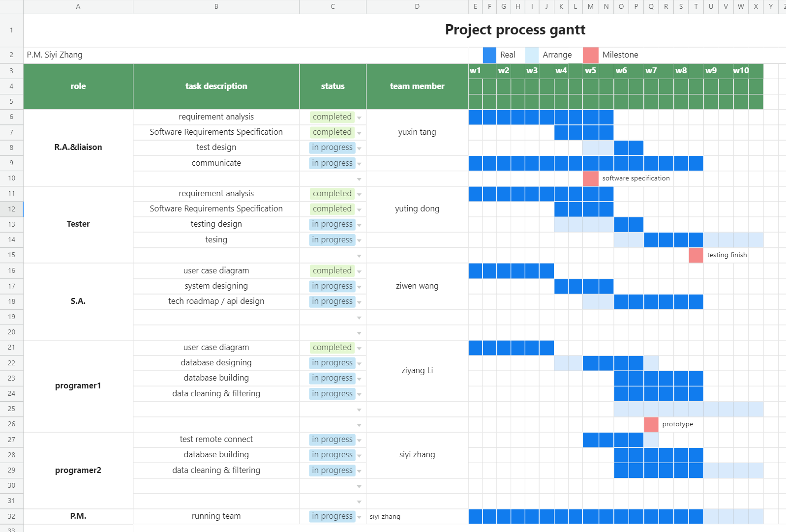Select the w5 week header cell
The image size is (786, 532).
(x=590, y=71)
